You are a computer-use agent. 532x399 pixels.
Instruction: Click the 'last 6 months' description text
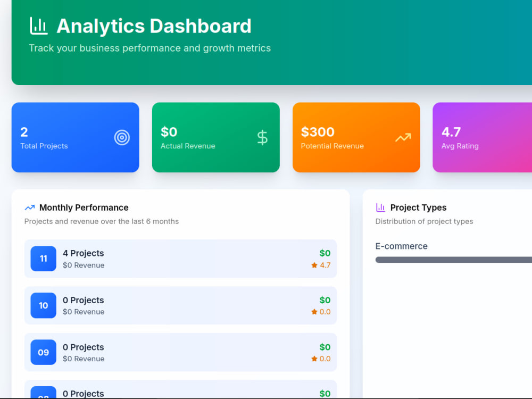(x=102, y=221)
